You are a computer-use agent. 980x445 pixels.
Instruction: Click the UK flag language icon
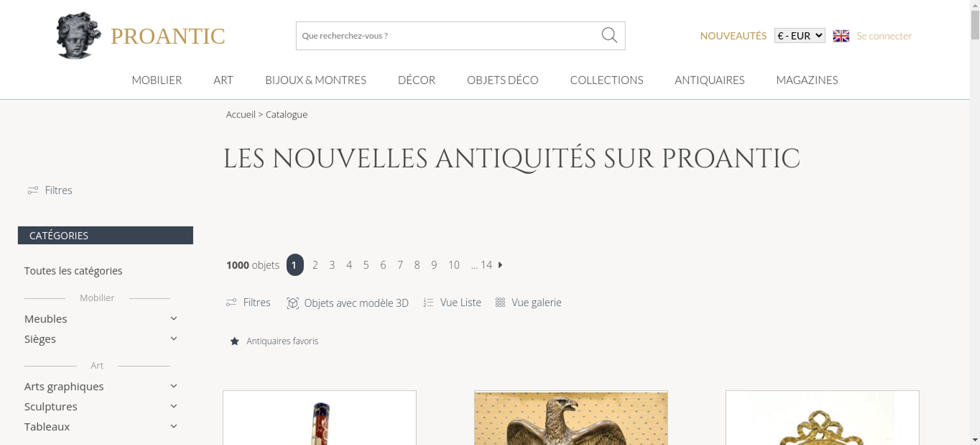tap(841, 36)
